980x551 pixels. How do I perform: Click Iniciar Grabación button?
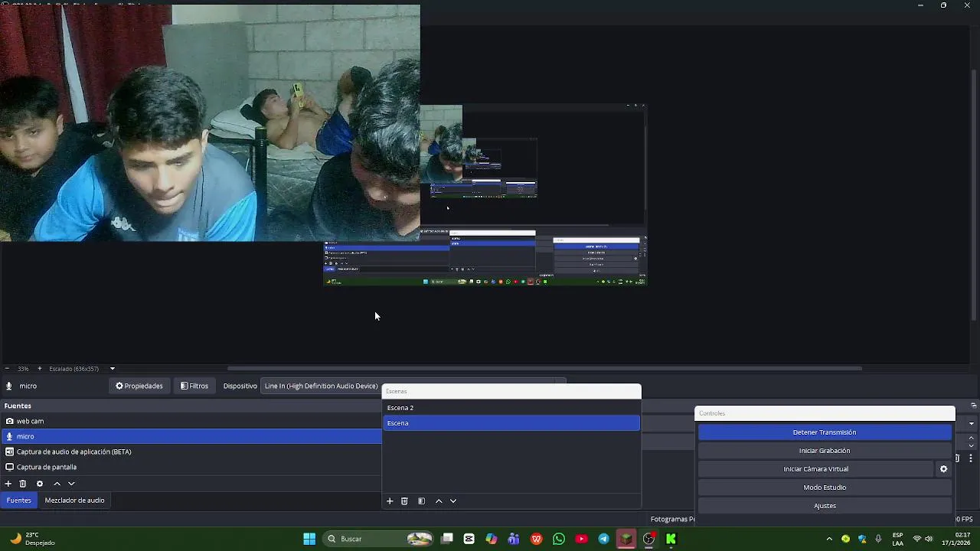pos(825,451)
